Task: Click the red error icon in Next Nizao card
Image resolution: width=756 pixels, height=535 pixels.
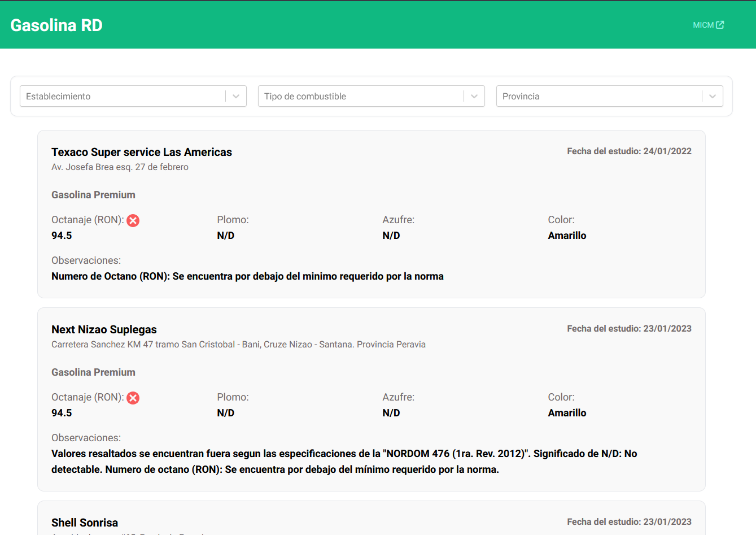Action: (133, 398)
